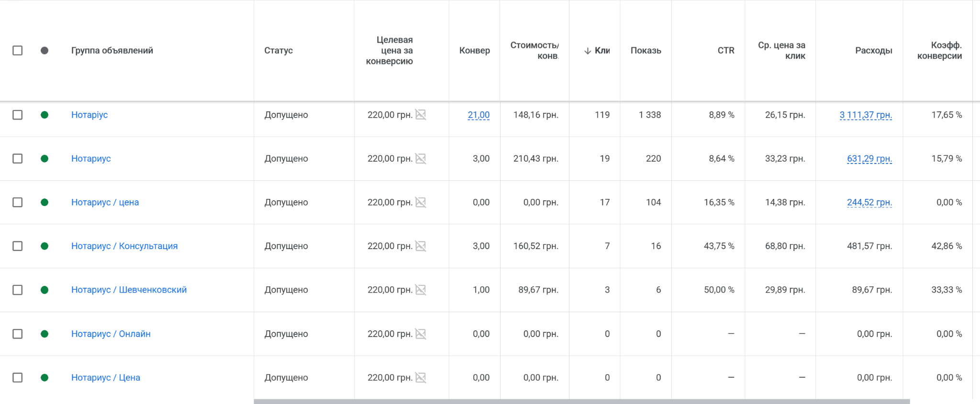980x404 pixels.
Task: Check the box for Нотариус / Консультация
Action: [18, 246]
